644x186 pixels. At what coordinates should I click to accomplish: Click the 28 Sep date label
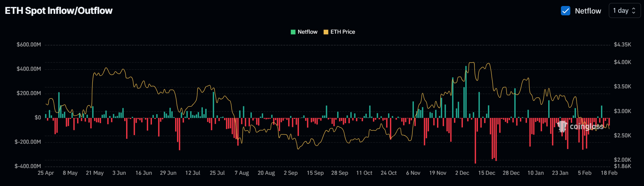[340, 173]
